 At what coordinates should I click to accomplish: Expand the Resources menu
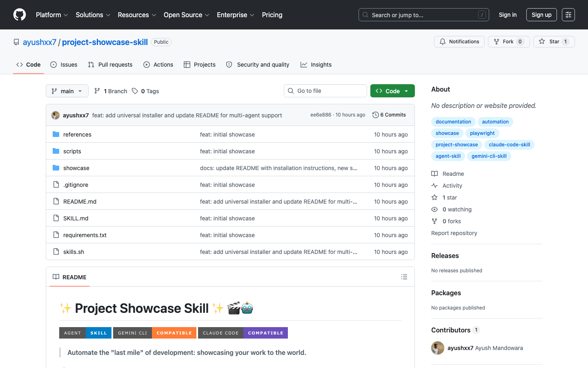coord(137,15)
